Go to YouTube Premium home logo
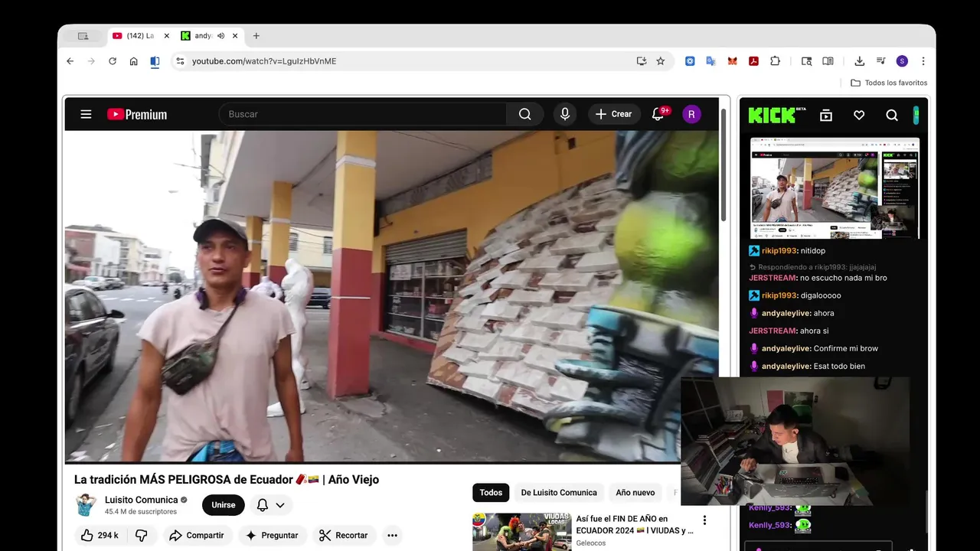The image size is (980, 551). pyautogui.click(x=137, y=114)
